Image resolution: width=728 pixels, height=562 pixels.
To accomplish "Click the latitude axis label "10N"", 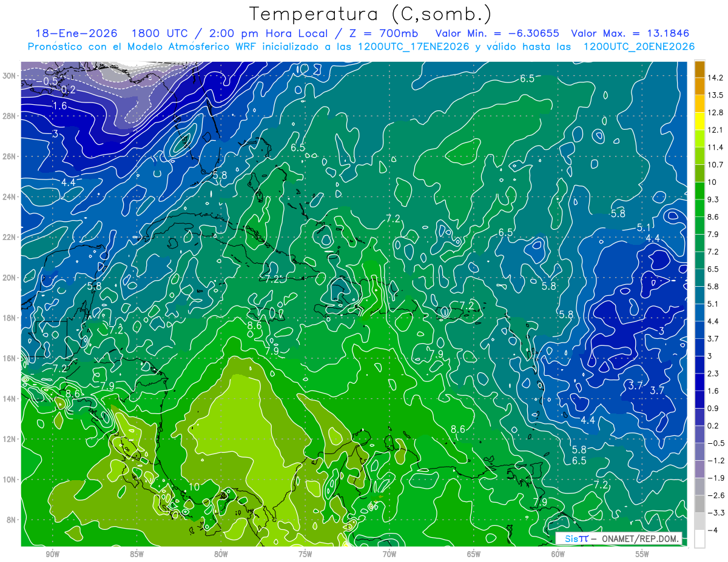I will click(x=9, y=479).
